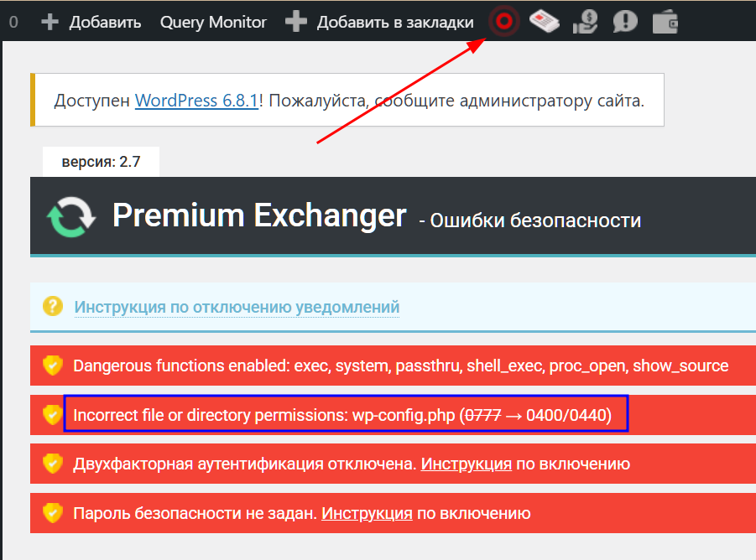The height and width of the screenshot is (560, 756).
Task: Click the red target icon in admin bar
Action: pos(504,22)
